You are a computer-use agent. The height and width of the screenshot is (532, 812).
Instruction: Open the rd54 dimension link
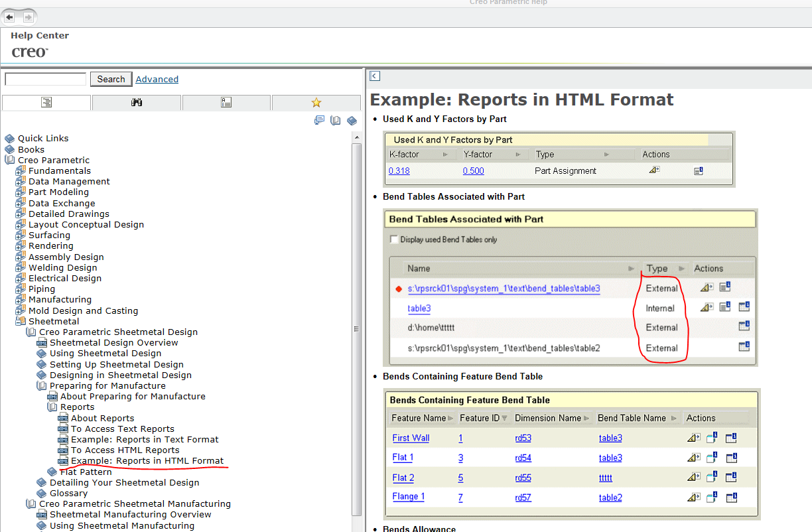[x=523, y=458]
